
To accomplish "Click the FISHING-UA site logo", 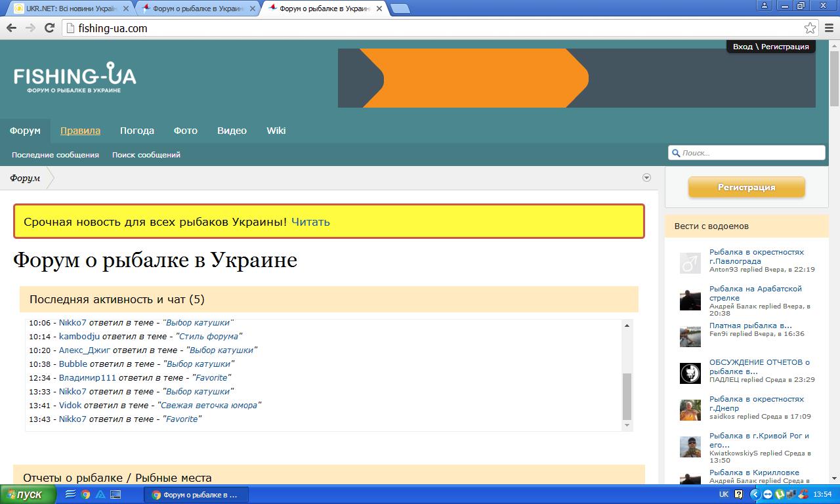I will coord(75,77).
